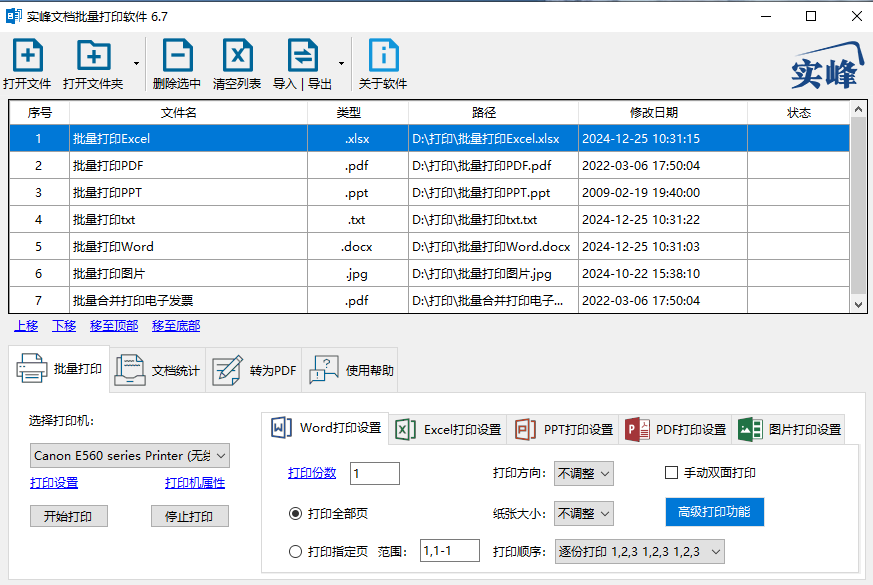873x585 pixels.
Task: Click the 移至顶部 link
Action: [114, 326]
